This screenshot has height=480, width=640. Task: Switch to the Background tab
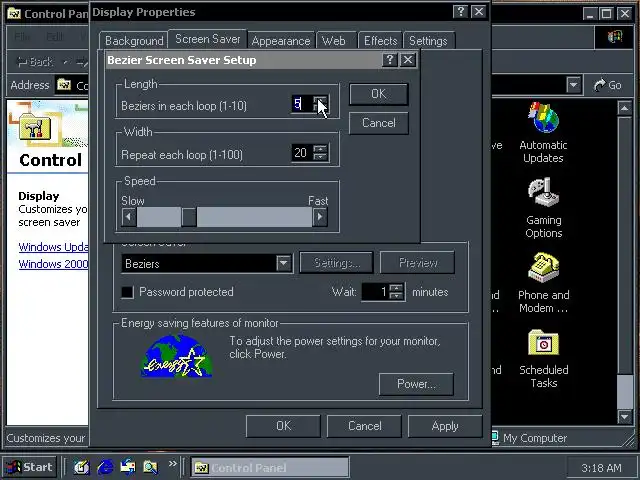pyautogui.click(x=134, y=41)
